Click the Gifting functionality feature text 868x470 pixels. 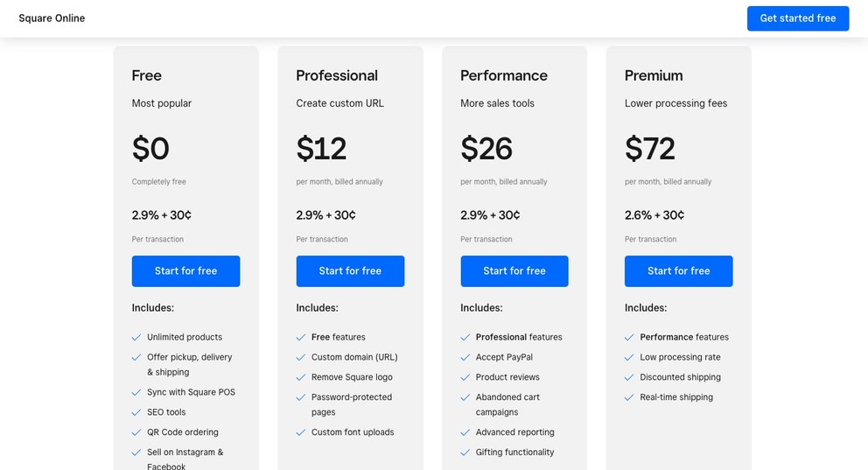click(x=514, y=452)
